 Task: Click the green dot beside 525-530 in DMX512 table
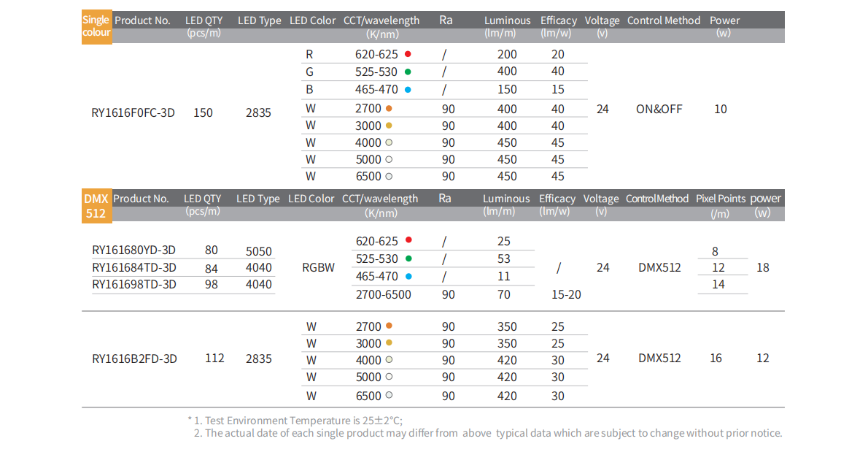click(x=408, y=258)
